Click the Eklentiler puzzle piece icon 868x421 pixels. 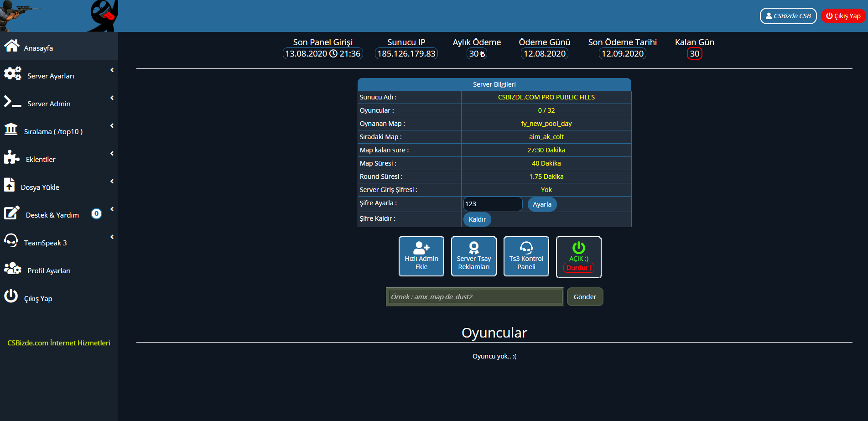coord(12,157)
